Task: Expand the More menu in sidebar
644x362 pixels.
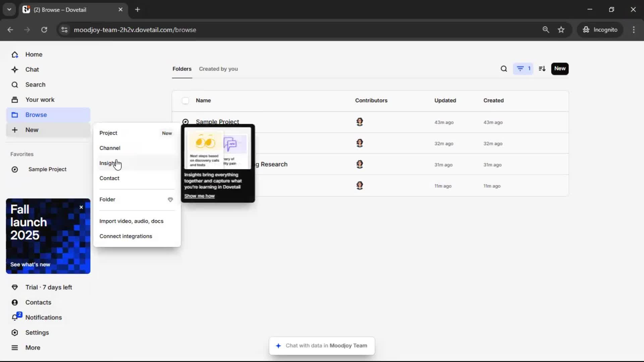Action: (x=15, y=348)
